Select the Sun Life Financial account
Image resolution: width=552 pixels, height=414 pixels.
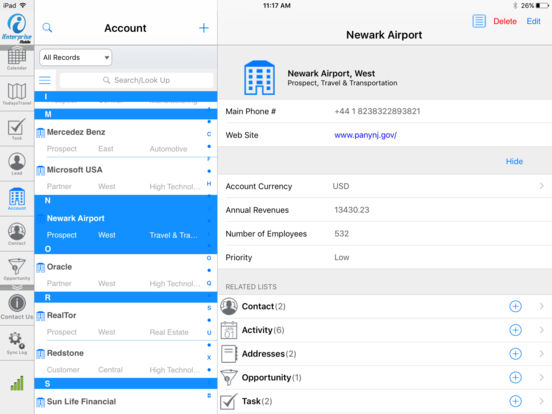click(126, 402)
